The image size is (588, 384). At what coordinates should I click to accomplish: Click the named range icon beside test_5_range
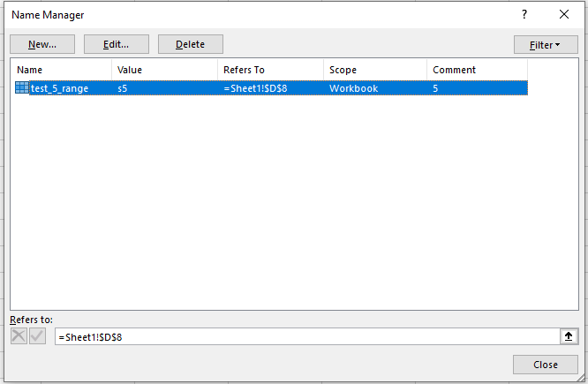(22, 88)
